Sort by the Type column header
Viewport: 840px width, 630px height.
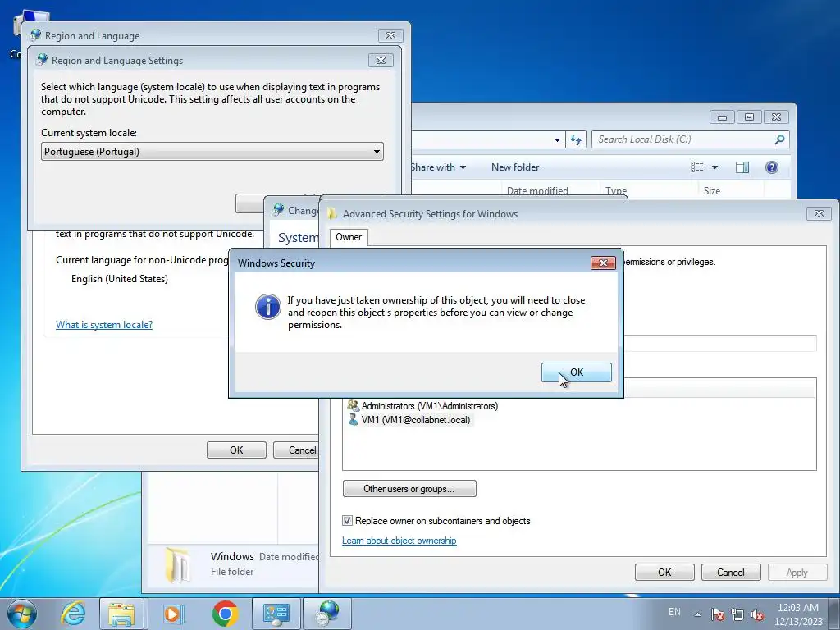point(615,190)
